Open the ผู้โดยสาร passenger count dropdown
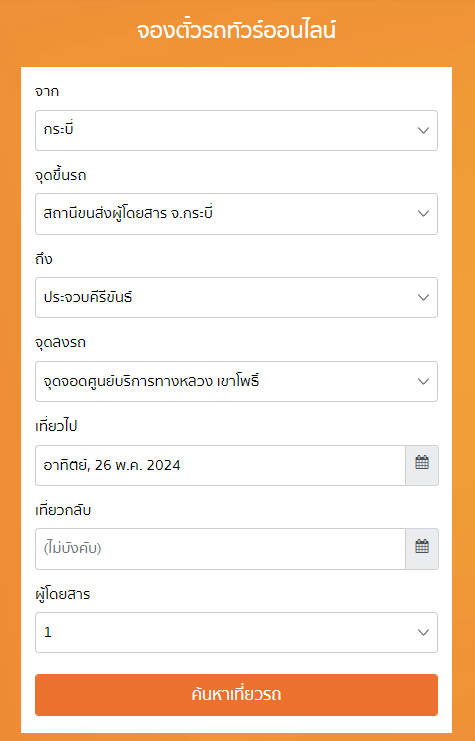 (x=236, y=632)
